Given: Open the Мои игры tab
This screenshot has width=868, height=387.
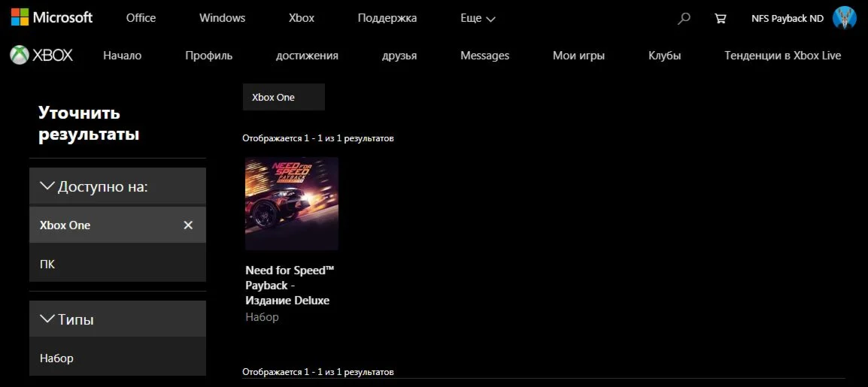Looking at the screenshot, I should pos(578,56).
